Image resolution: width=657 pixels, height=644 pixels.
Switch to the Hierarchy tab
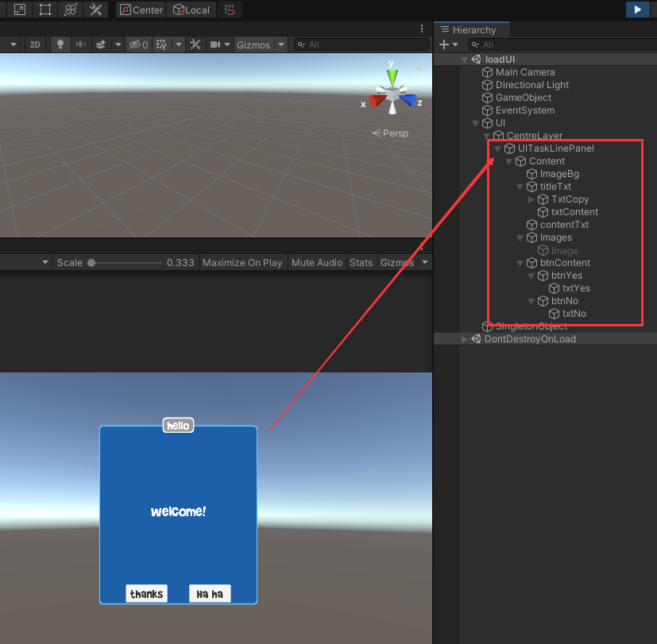(473, 29)
